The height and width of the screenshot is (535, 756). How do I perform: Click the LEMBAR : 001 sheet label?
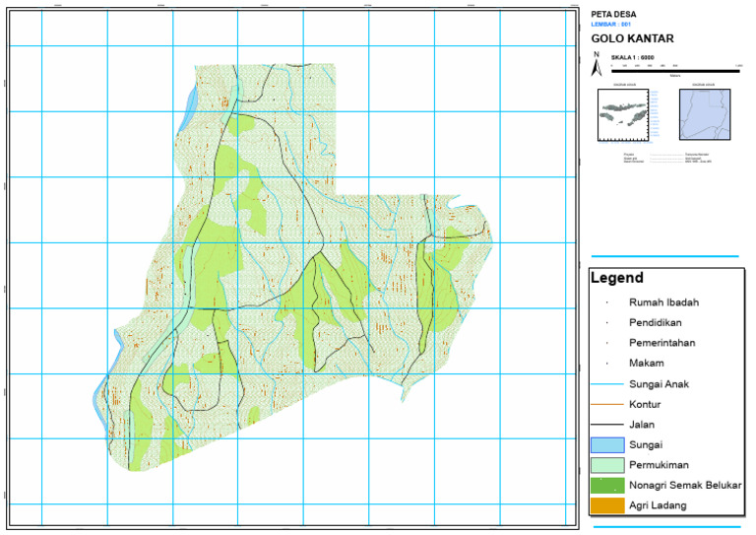click(x=610, y=24)
